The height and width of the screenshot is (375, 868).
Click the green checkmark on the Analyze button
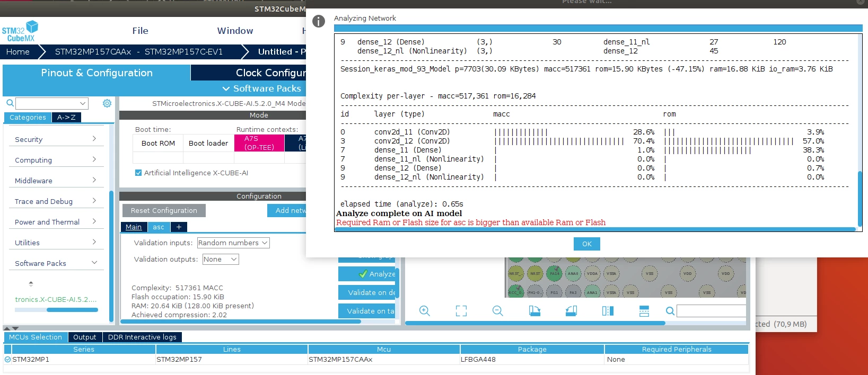click(x=363, y=274)
